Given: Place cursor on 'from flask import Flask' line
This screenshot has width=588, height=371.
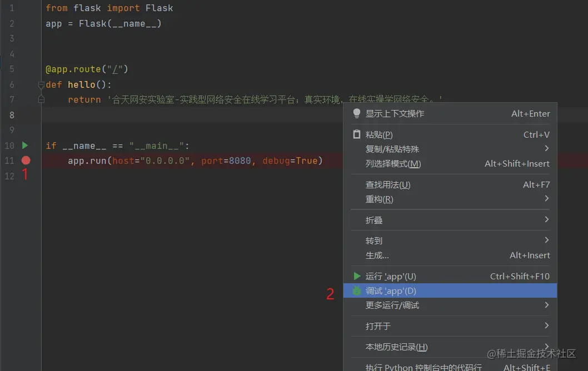Looking at the screenshot, I should point(109,8).
